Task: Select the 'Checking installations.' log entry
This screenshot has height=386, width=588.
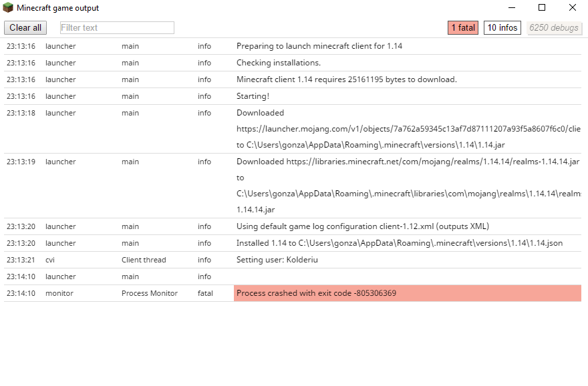Action: point(278,63)
